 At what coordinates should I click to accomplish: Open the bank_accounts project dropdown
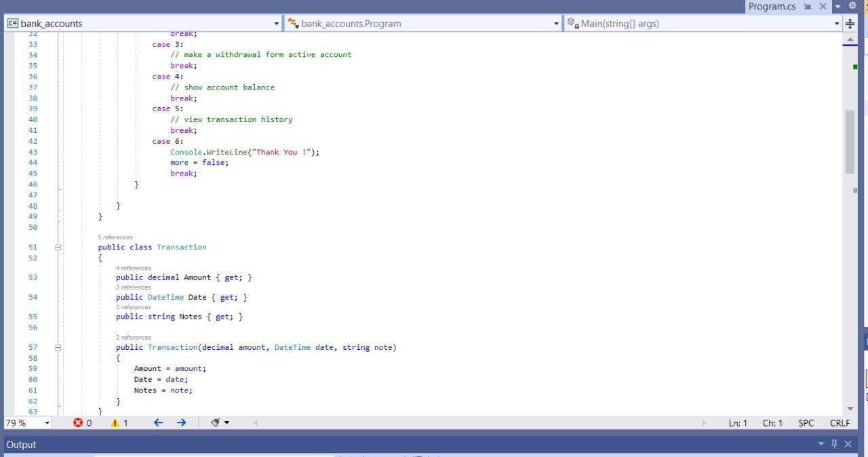click(x=275, y=22)
